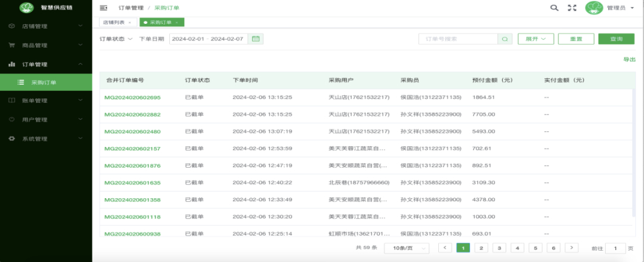Open order MG2024020601876

(132, 166)
